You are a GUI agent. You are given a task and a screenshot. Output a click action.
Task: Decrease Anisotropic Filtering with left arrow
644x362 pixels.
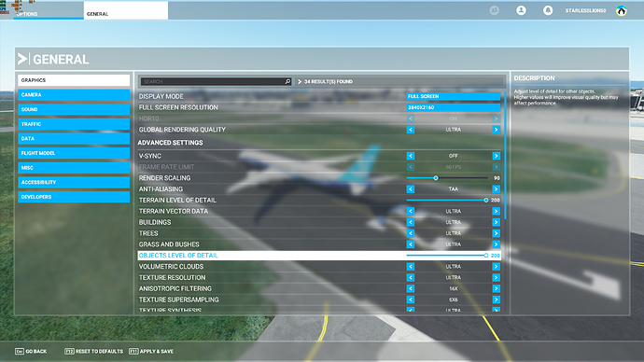point(411,288)
